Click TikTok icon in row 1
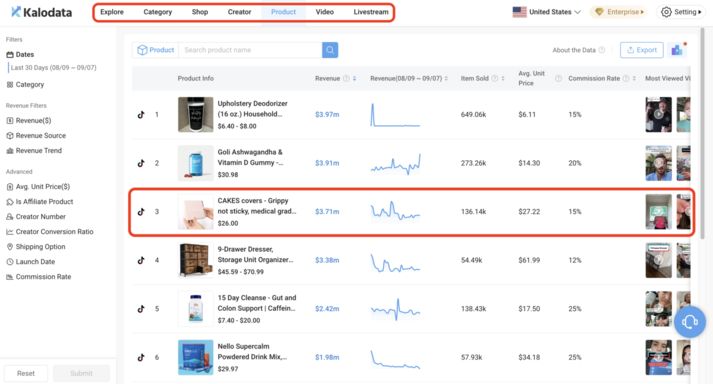 (x=141, y=115)
